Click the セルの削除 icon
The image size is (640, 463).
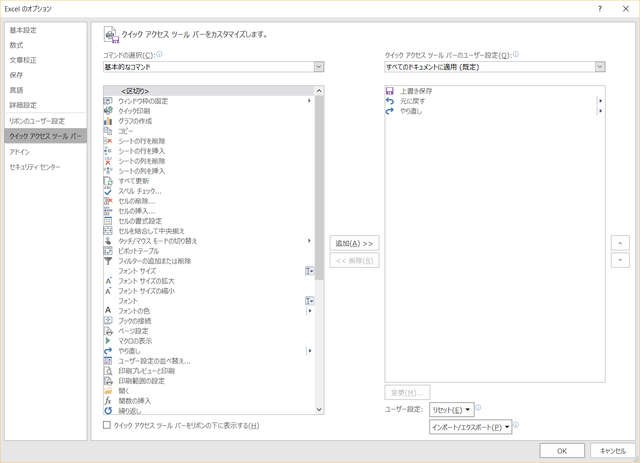tap(108, 201)
